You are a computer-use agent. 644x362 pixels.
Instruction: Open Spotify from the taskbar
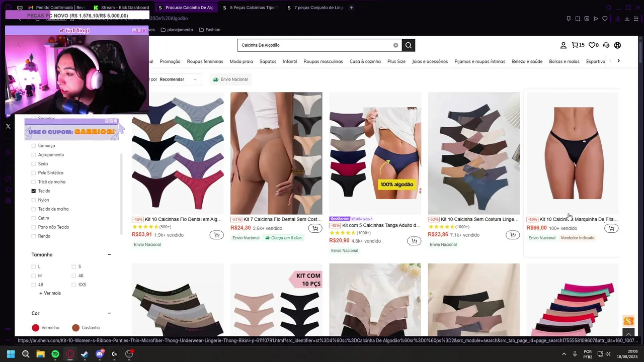55,354
